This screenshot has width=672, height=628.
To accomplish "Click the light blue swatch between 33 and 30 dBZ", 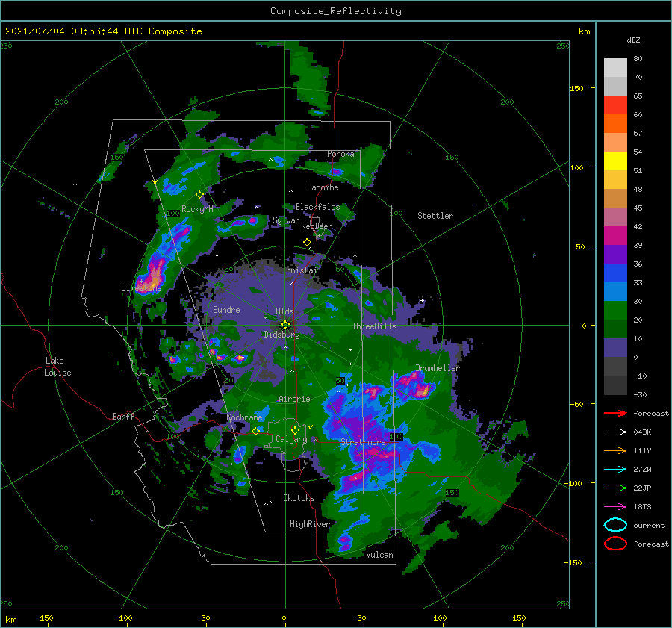I will pyautogui.click(x=615, y=291).
